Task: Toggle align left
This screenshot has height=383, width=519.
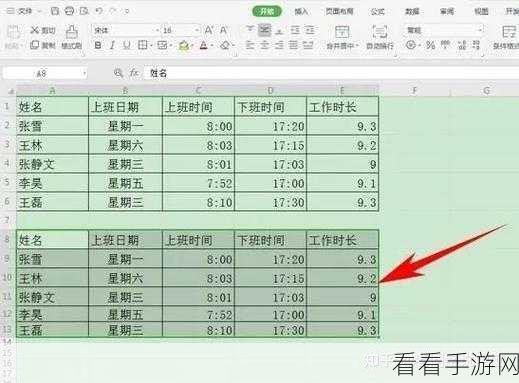Action: 250,45
